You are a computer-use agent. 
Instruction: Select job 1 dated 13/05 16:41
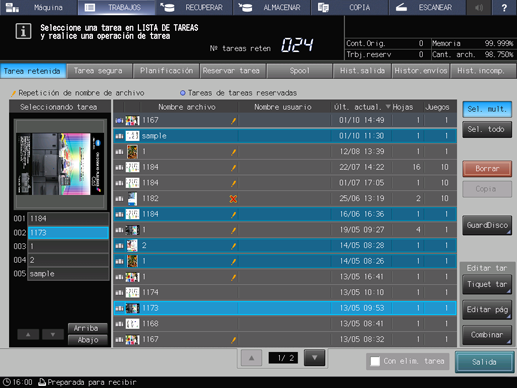coord(285,277)
